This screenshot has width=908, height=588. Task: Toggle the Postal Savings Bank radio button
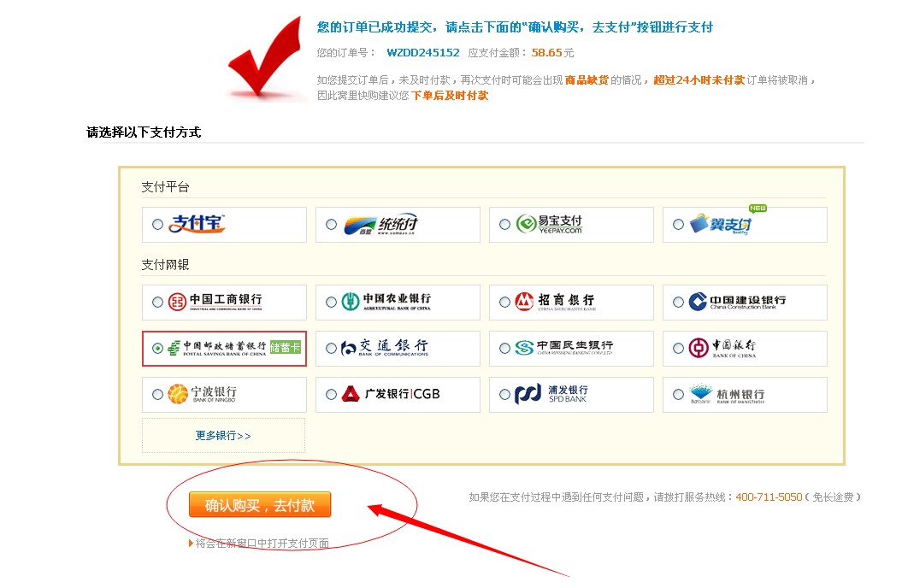point(156,349)
